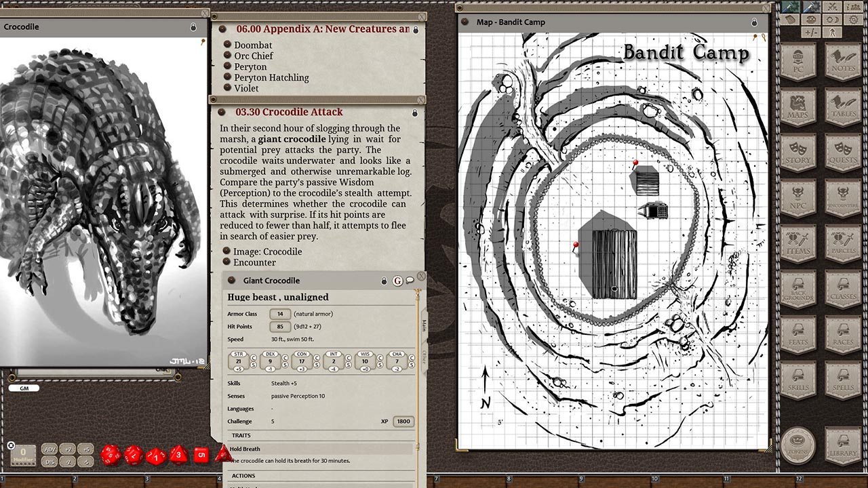Toggle DIS disadvantage modifier button
The width and height of the screenshot is (868, 488).
click(50, 462)
